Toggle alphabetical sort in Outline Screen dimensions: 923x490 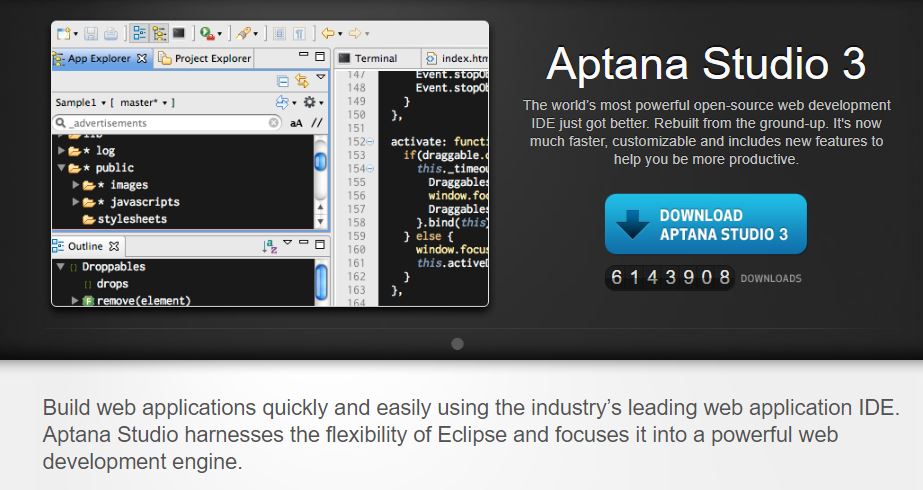pos(270,246)
